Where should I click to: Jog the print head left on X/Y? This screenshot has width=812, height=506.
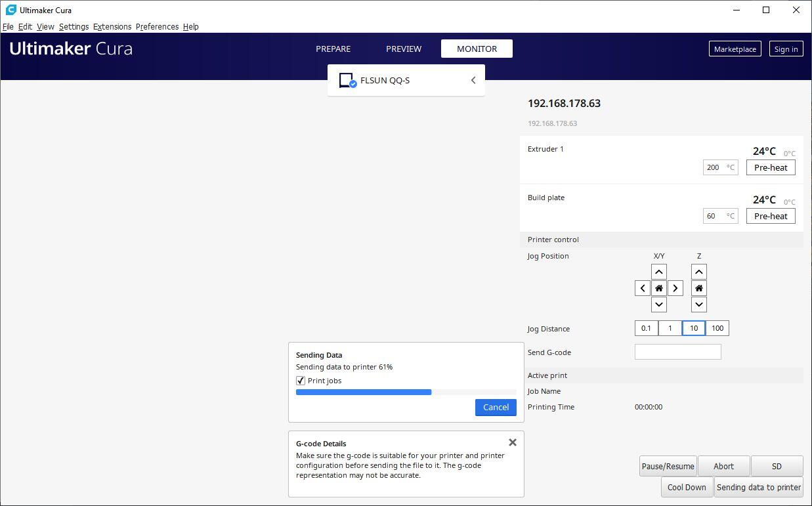(643, 288)
